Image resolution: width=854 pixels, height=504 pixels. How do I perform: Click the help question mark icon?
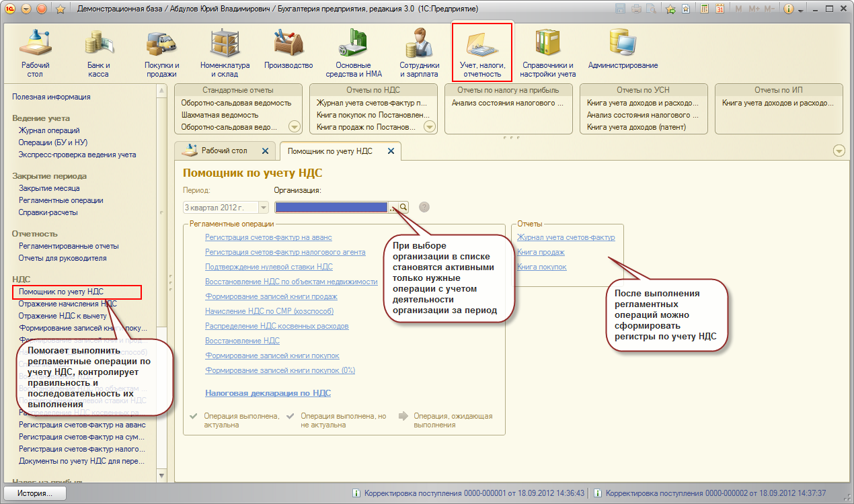tap(424, 208)
